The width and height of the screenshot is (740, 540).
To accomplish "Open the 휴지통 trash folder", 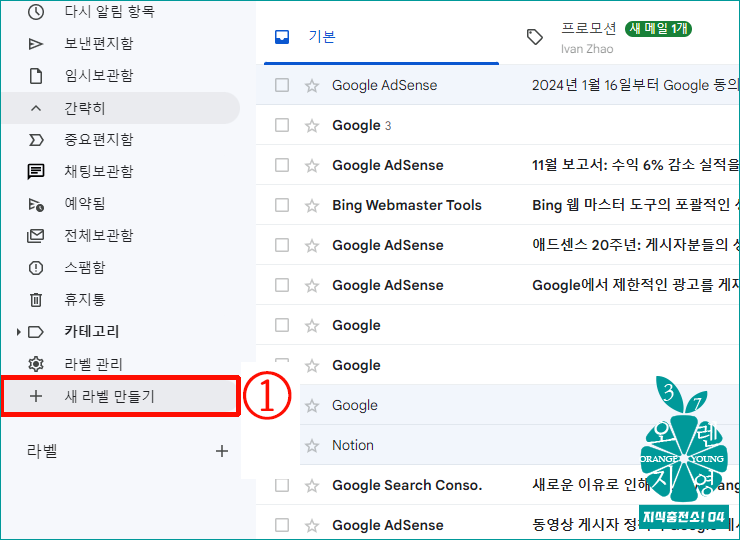I will [x=85, y=300].
